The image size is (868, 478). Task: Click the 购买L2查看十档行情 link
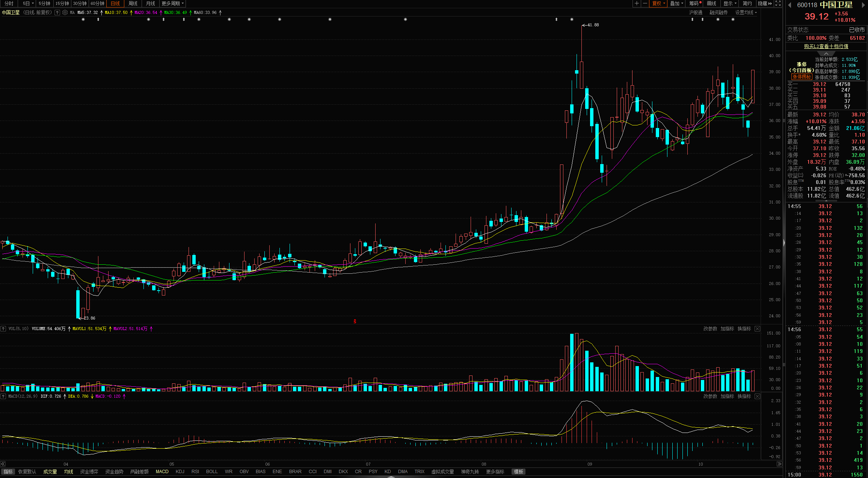(x=826, y=46)
